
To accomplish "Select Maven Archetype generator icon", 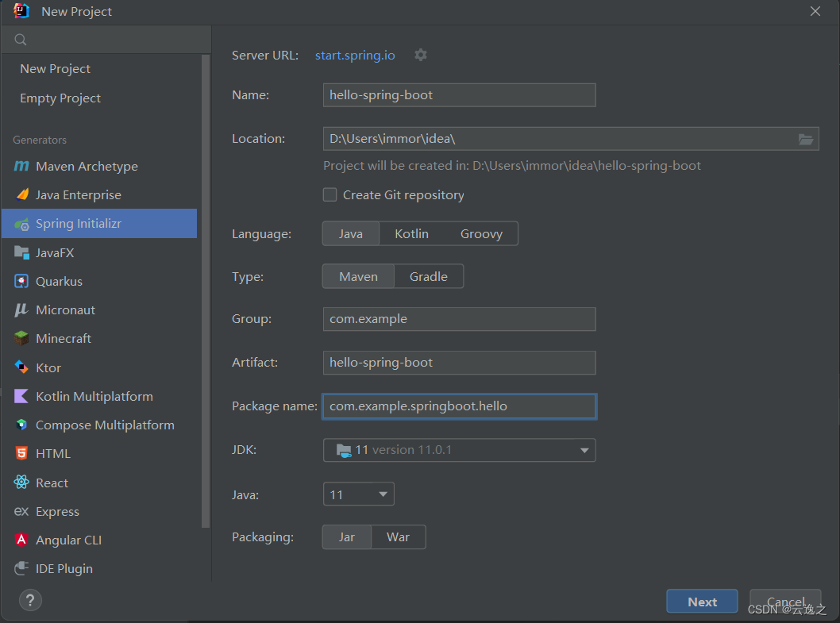I will [x=21, y=166].
